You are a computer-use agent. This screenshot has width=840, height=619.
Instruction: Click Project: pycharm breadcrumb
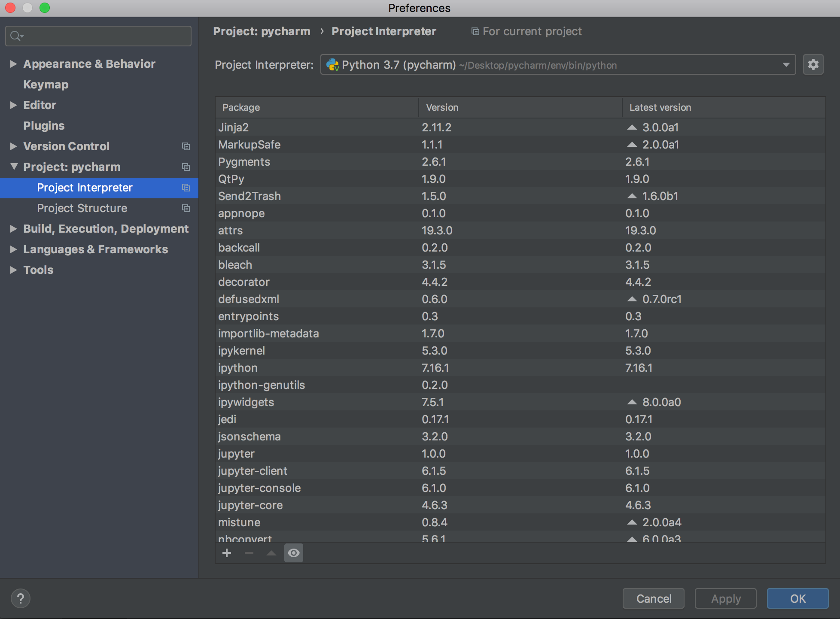click(262, 31)
